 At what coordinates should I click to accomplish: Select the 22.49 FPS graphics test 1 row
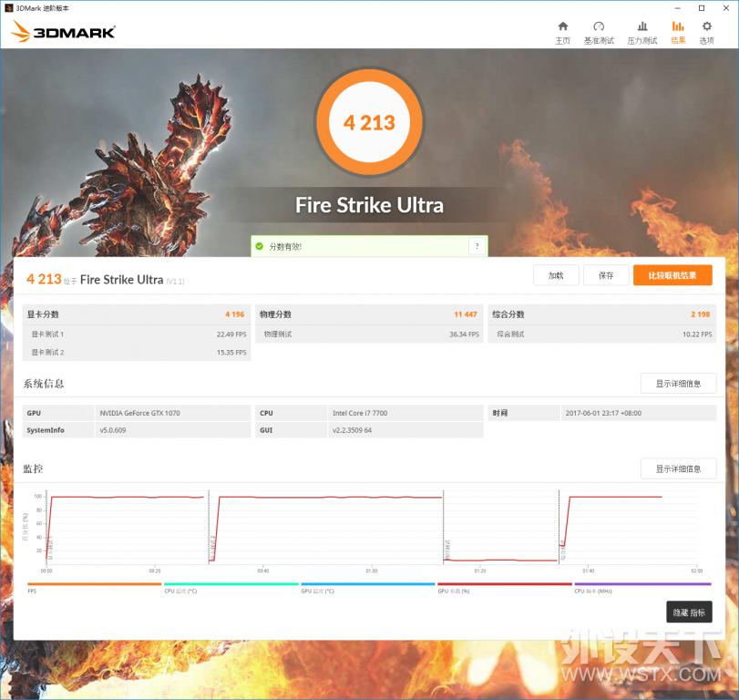[137, 335]
